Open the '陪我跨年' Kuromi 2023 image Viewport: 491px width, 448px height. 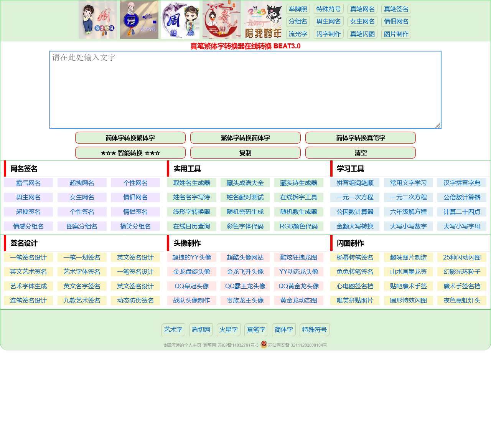263,20
